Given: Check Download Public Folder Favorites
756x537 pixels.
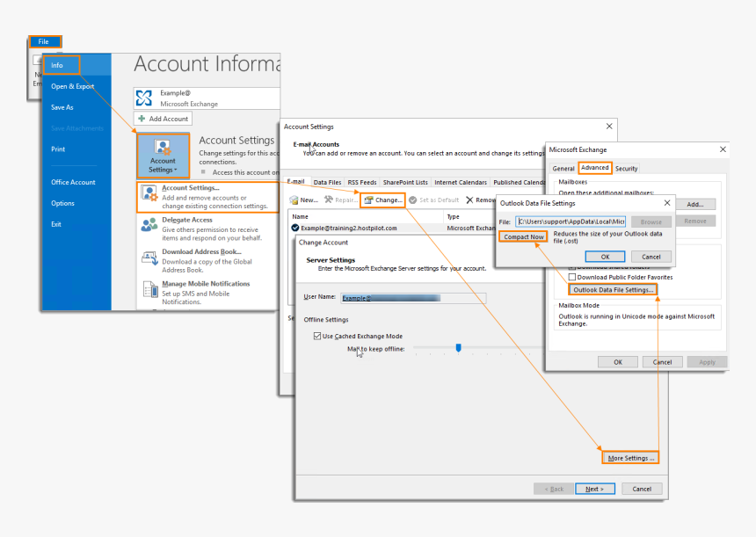Looking at the screenshot, I should point(572,277).
